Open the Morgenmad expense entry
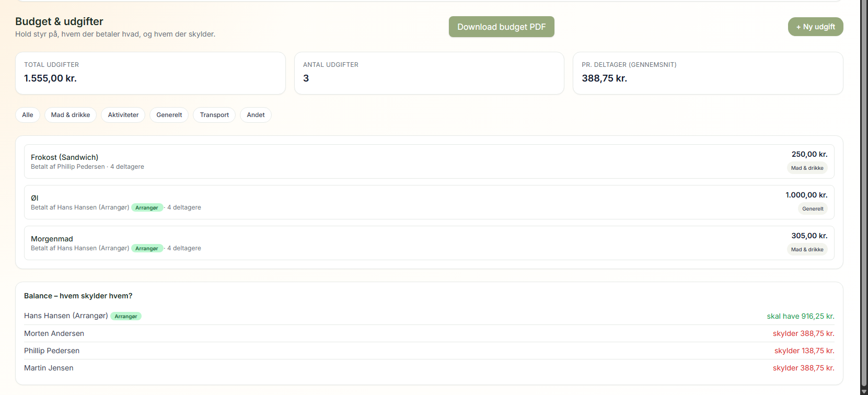This screenshot has width=868, height=395. (366, 243)
